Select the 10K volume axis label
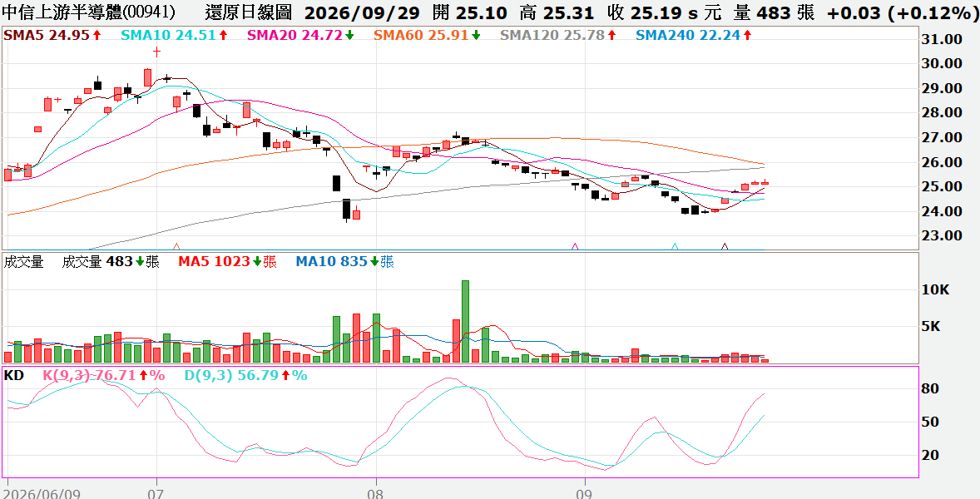This screenshot has width=980, height=499. click(x=936, y=289)
